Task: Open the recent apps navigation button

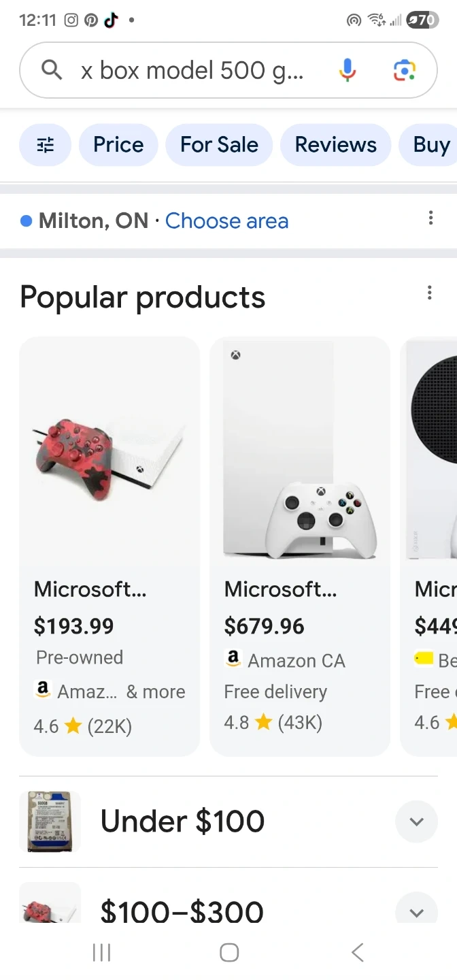Action: [x=101, y=953]
